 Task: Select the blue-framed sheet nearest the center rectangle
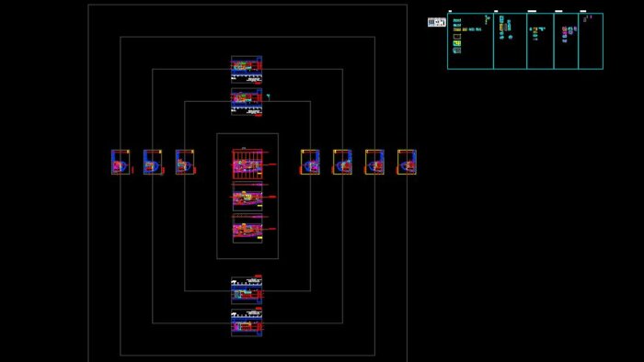[185, 162]
